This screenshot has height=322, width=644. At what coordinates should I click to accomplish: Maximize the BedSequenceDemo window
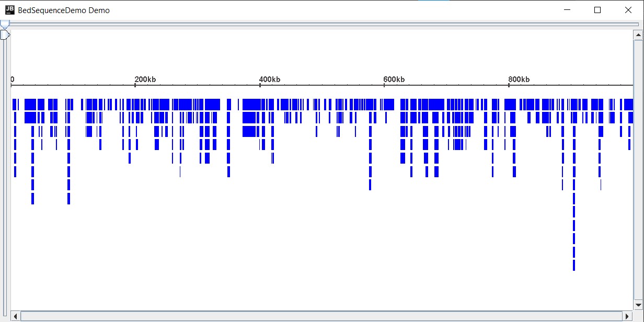597,10
